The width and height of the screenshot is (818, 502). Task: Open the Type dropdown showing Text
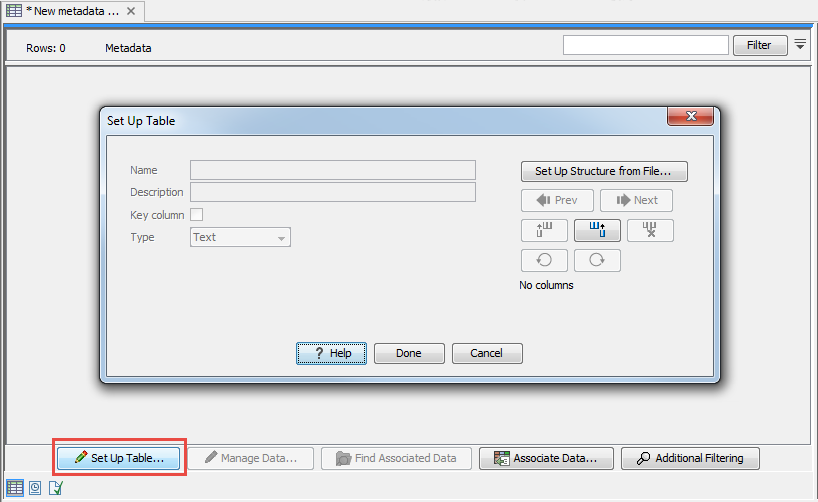pyautogui.click(x=240, y=237)
